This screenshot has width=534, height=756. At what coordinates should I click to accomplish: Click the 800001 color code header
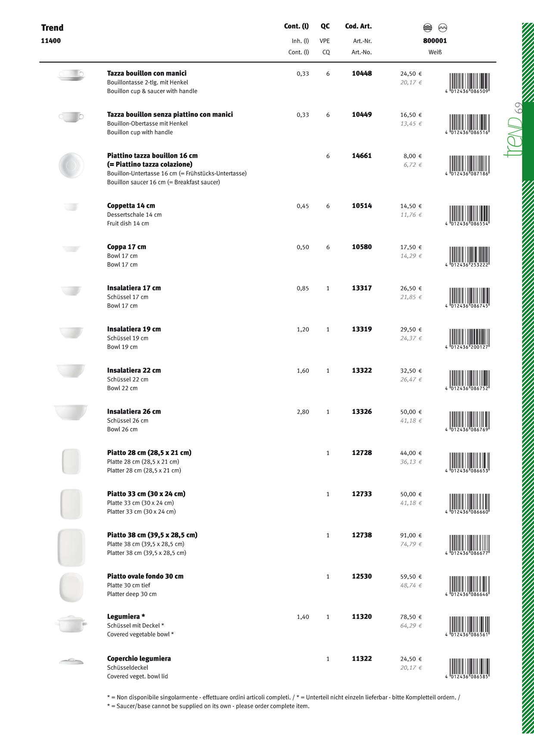(x=435, y=41)
